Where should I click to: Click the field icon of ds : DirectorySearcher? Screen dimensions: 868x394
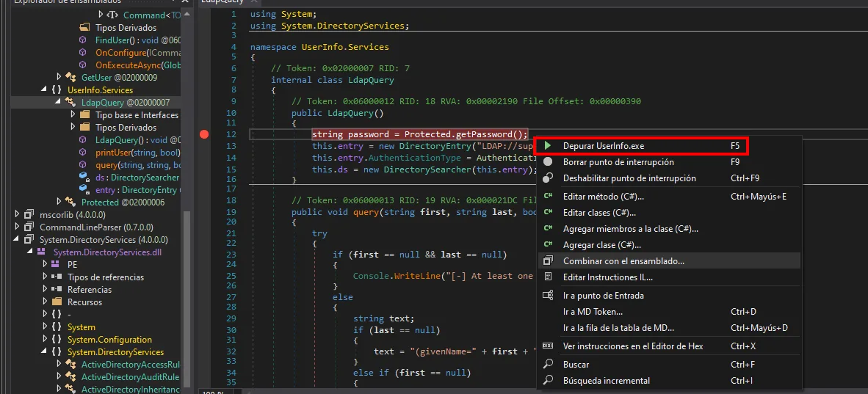tap(84, 177)
